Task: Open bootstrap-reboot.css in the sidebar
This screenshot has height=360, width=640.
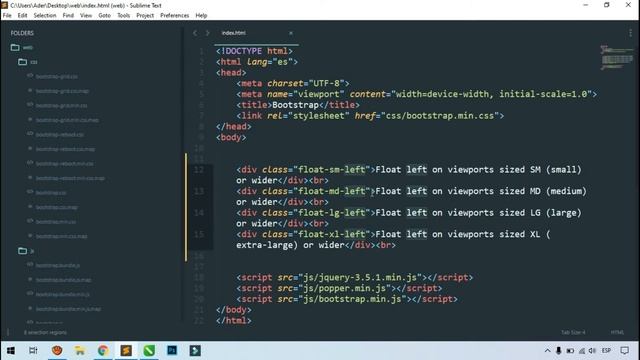Action: point(60,134)
